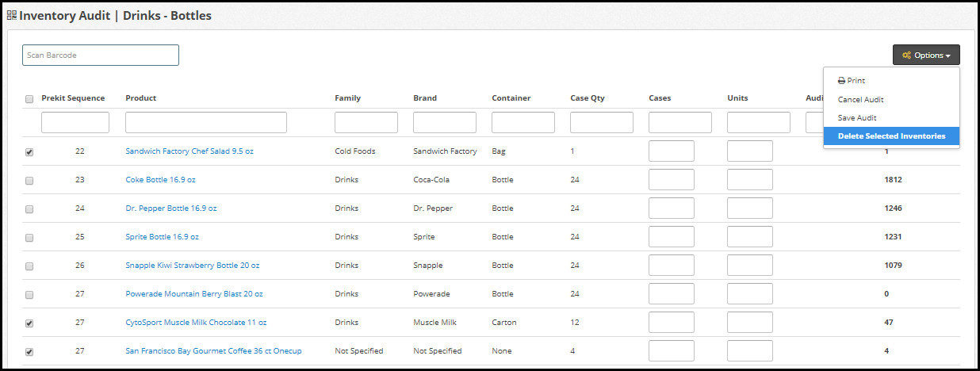Click Units input for Muscle Milk row

[x=750, y=322]
